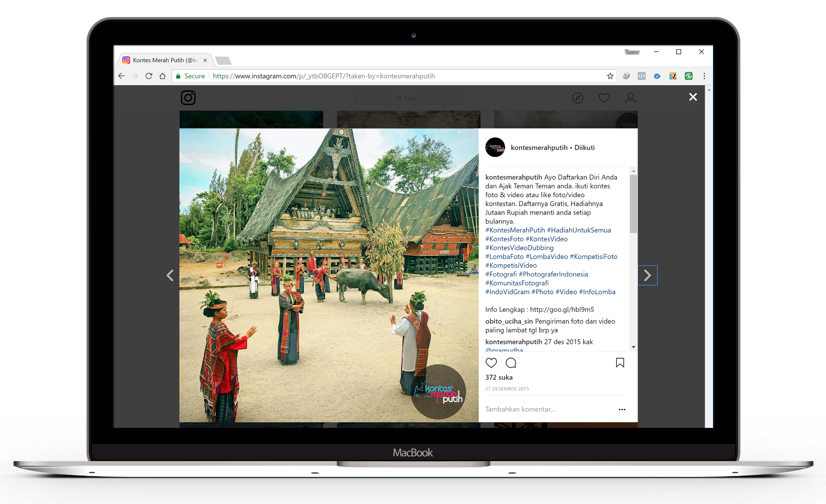Screen dimensions: 826x504
Task: Open the #LombaFoto hashtag
Action: [x=504, y=256]
